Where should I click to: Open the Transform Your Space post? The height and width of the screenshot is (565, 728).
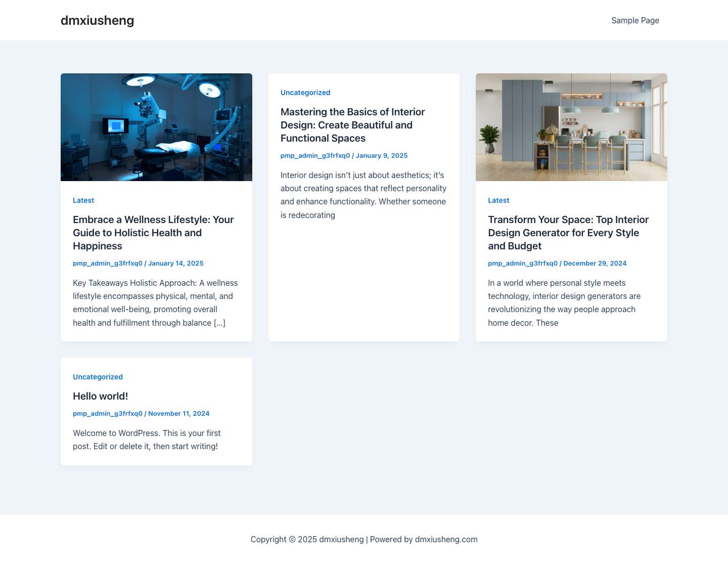click(568, 233)
